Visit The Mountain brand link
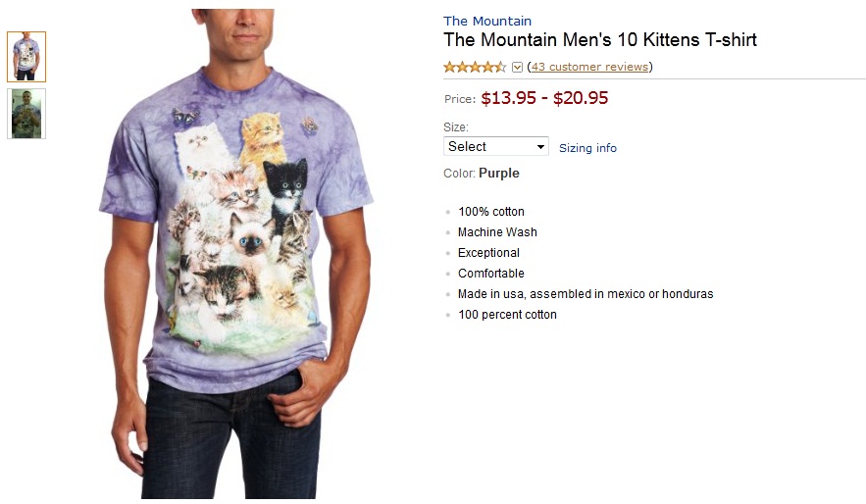 (487, 21)
